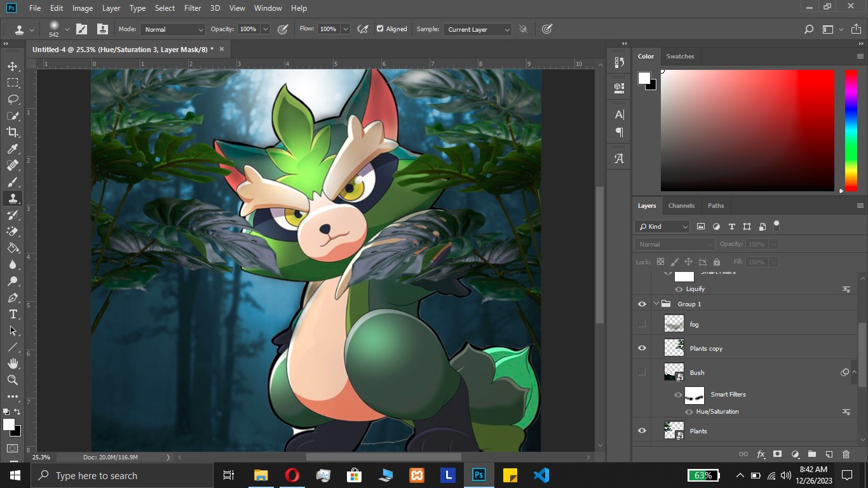Open the Flow slider dropdown arrow
This screenshot has width=868, height=488.
(345, 29)
